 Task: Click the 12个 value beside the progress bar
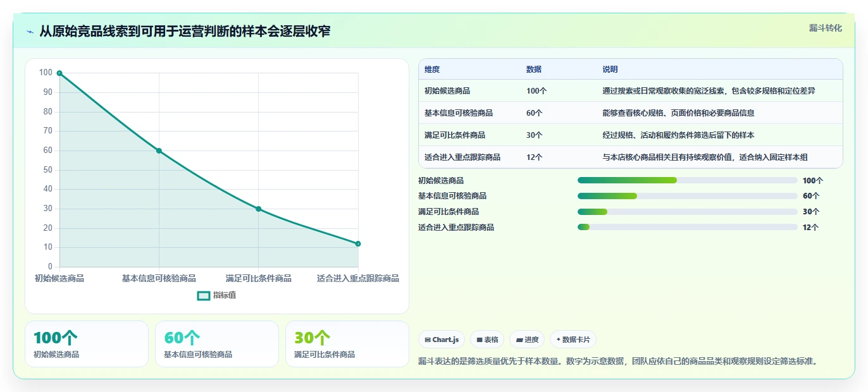coord(810,228)
